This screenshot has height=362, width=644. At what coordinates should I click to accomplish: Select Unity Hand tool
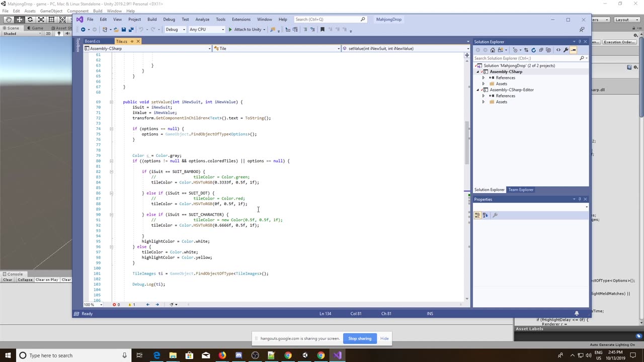click(x=9, y=20)
